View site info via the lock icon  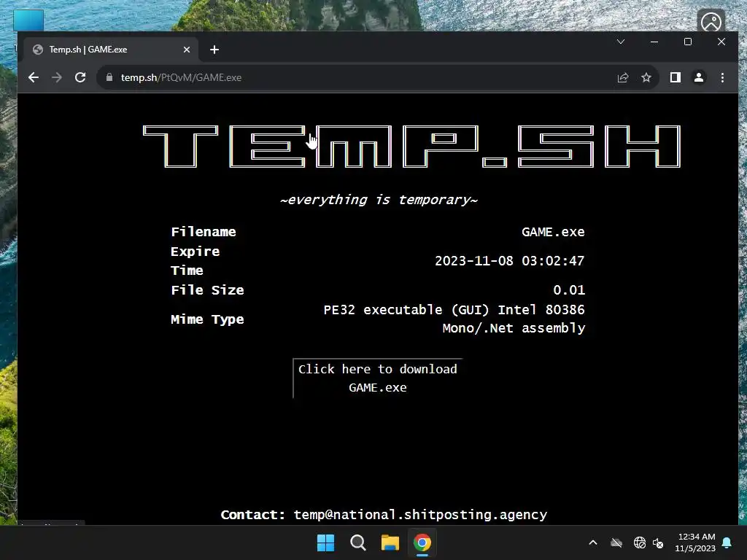click(x=109, y=77)
